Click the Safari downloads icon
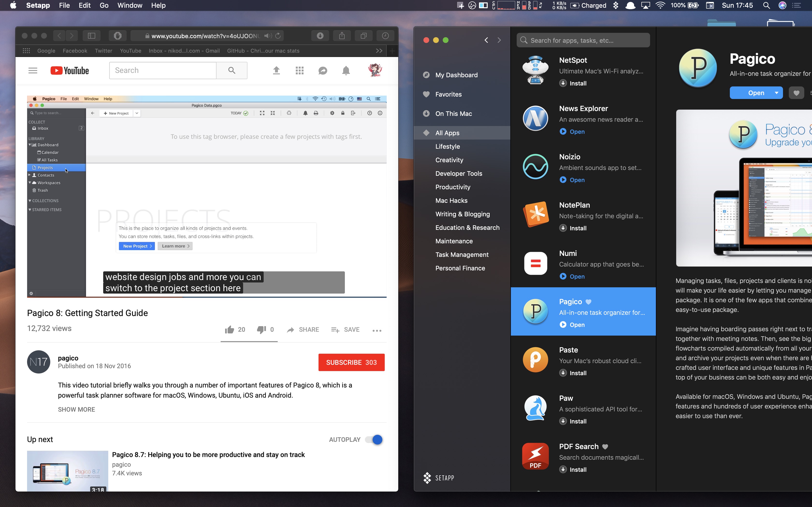 pos(320,36)
